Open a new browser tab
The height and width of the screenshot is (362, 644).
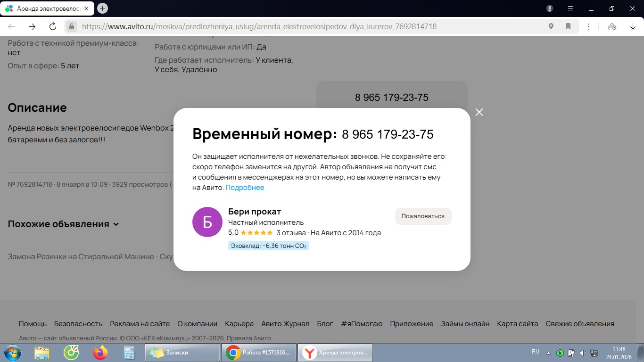(x=103, y=8)
